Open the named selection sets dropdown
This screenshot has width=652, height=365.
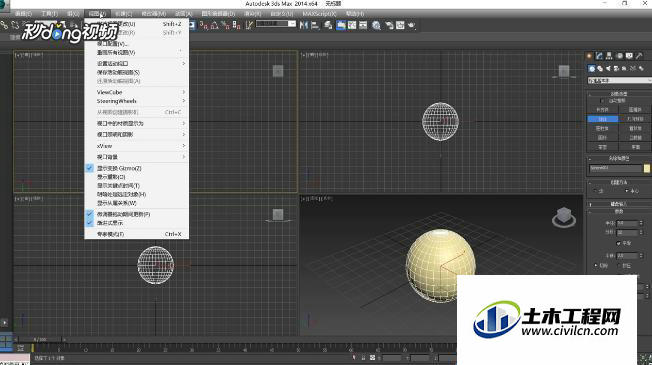pos(276,24)
